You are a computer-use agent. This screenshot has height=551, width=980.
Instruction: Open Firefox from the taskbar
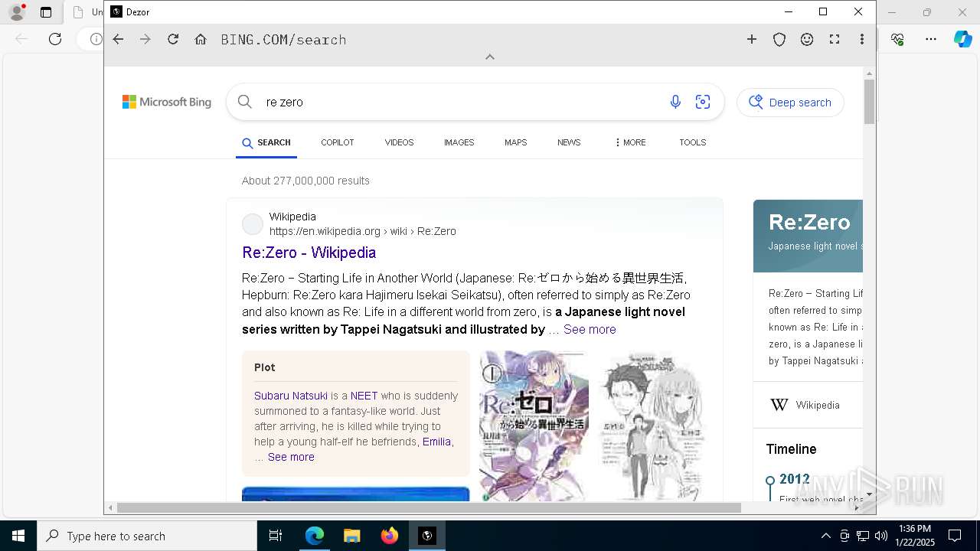390,536
